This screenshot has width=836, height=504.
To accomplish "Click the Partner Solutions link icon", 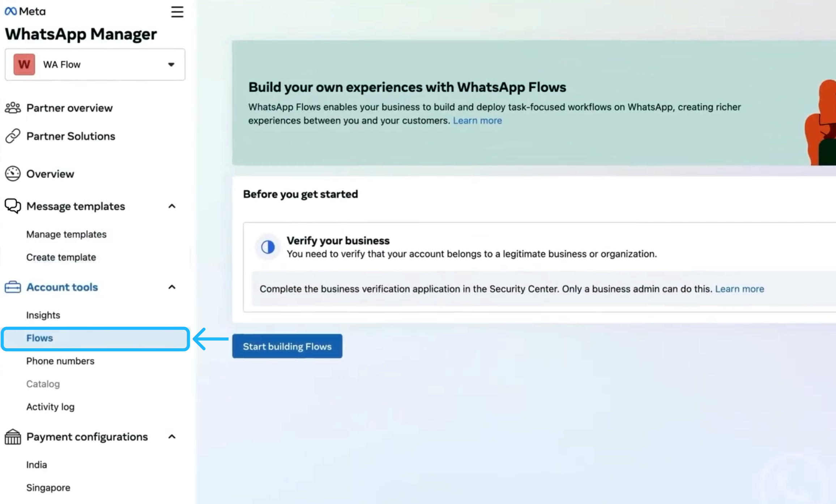I will pyautogui.click(x=13, y=136).
